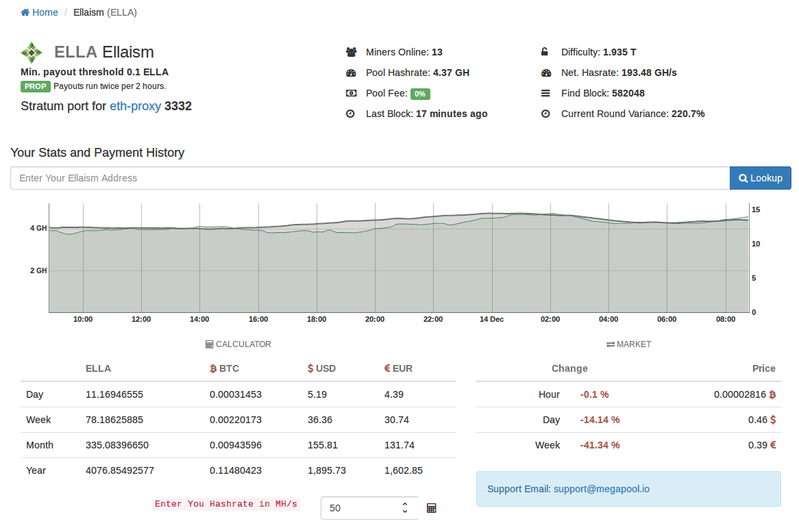Go to the Home breadcrumb link

(x=39, y=12)
